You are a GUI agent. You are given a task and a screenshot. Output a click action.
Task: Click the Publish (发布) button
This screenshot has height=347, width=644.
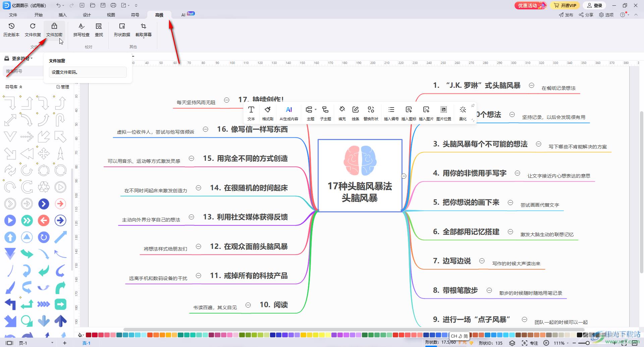coord(566,15)
